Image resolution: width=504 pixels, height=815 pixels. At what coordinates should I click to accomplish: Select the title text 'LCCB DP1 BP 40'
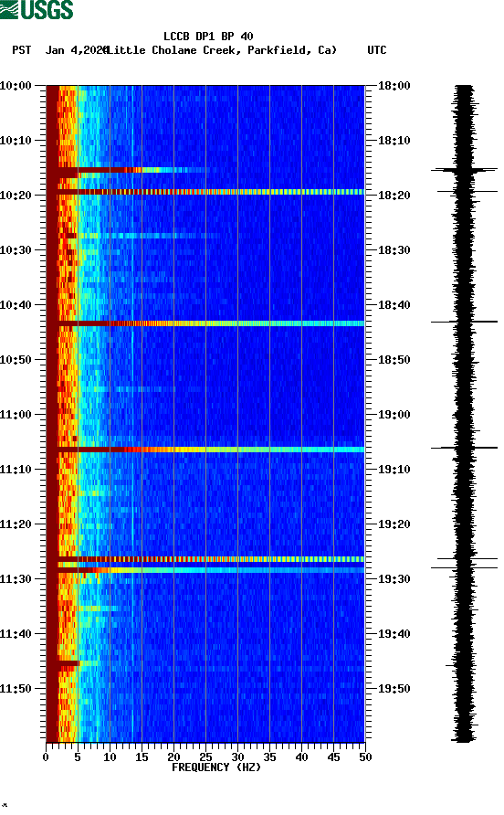(208, 37)
